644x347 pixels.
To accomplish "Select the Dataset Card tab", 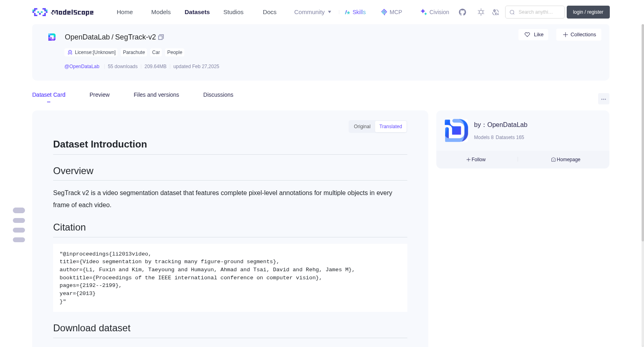I will click(49, 95).
